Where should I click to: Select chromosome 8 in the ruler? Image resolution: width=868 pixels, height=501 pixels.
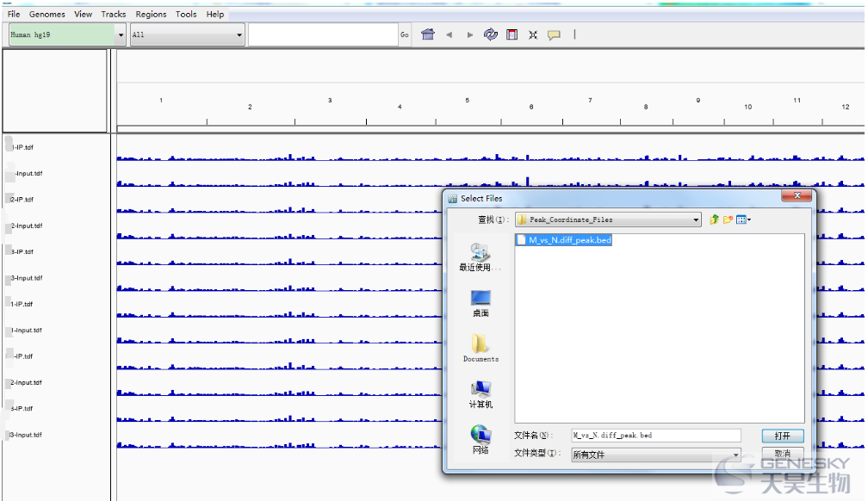tap(646, 107)
